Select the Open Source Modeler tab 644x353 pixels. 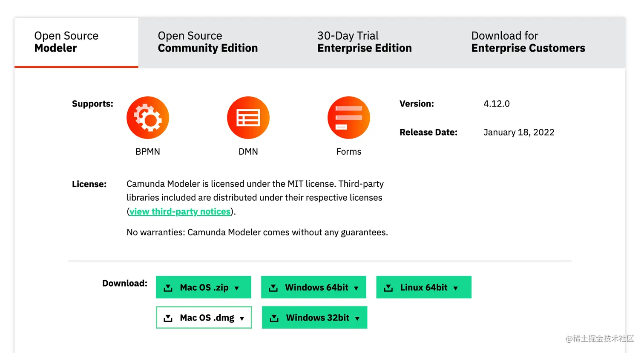[77, 42]
